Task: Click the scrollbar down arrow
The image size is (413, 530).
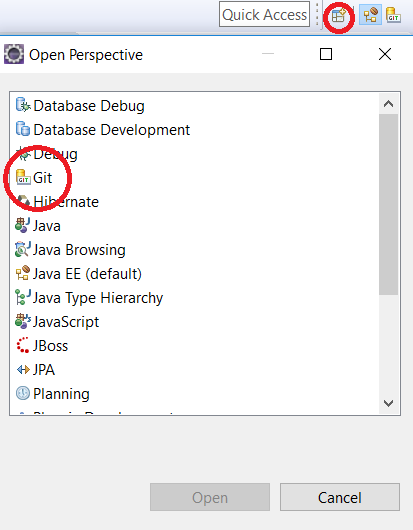Action: [388, 403]
